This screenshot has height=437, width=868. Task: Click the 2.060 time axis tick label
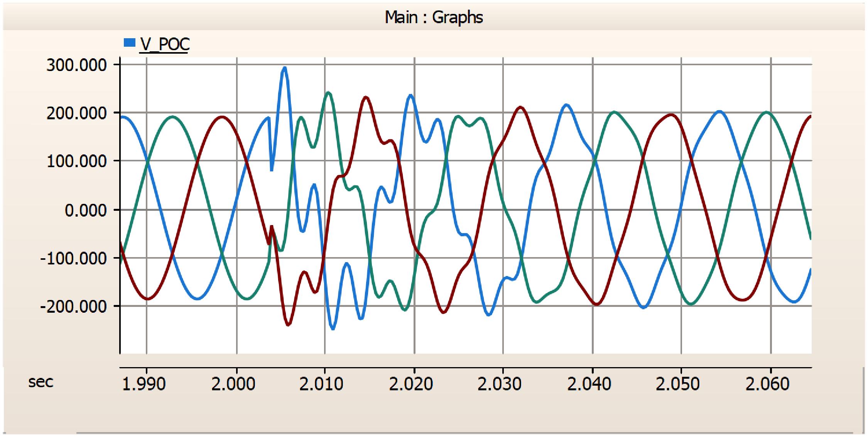coord(767,384)
